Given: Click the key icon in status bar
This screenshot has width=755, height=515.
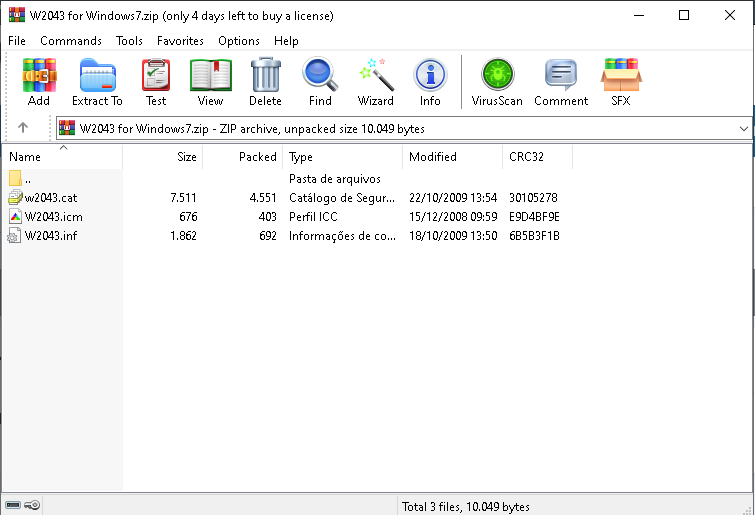Looking at the screenshot, I should 32,505.
